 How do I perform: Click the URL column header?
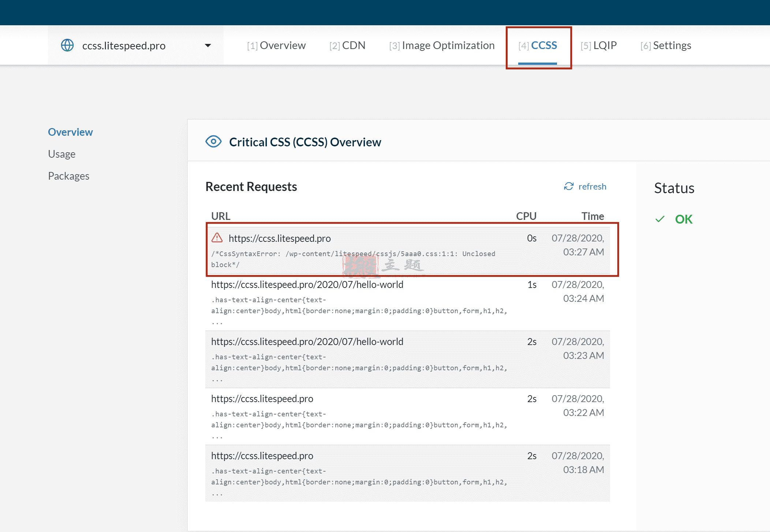[221, 216]
